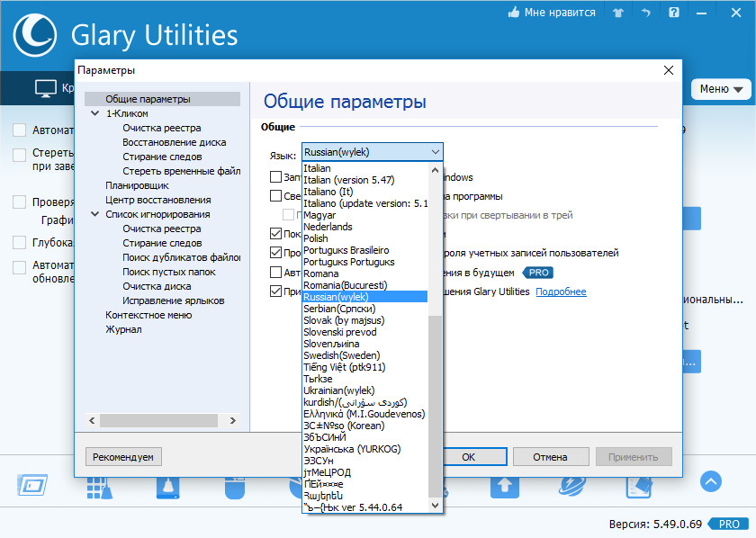Toggle the first checkbox under the language field
The height and width of the screenshot is (538, 756).
click(275, 177)
